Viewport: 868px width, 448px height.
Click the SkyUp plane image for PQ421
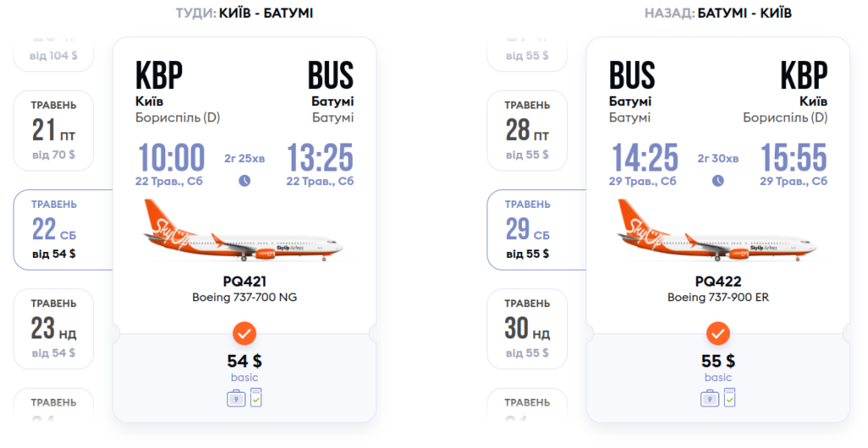point(244,232)
